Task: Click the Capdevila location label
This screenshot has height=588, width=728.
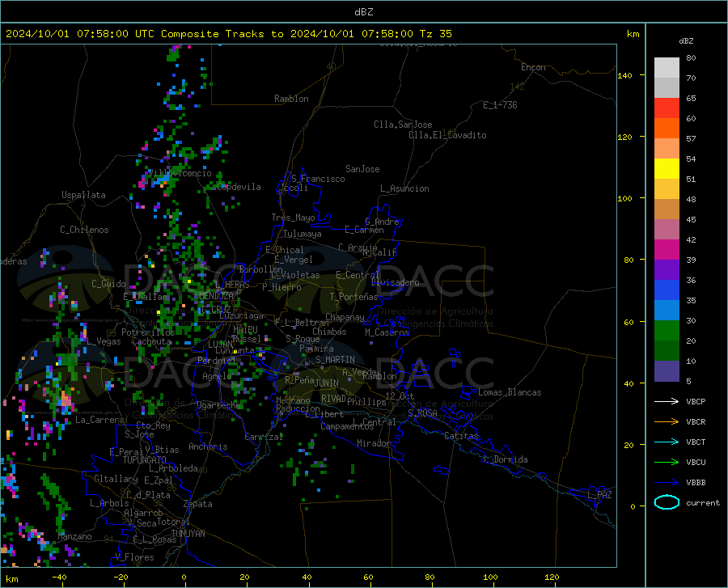Action: click(239, 187)
